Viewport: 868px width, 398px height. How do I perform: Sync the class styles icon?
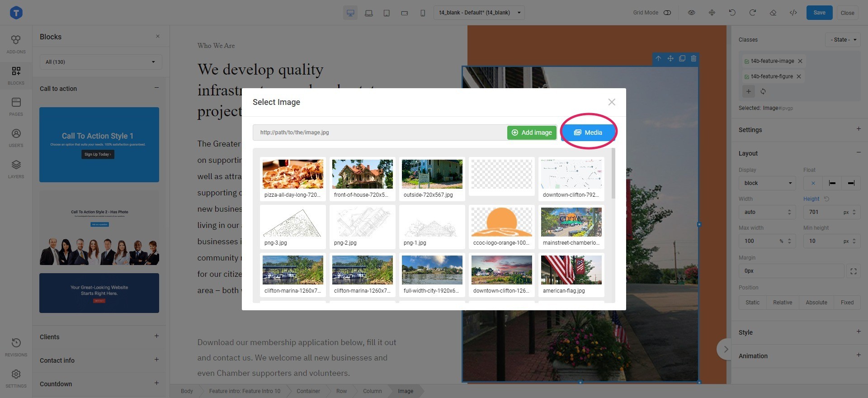pos(763,91)
